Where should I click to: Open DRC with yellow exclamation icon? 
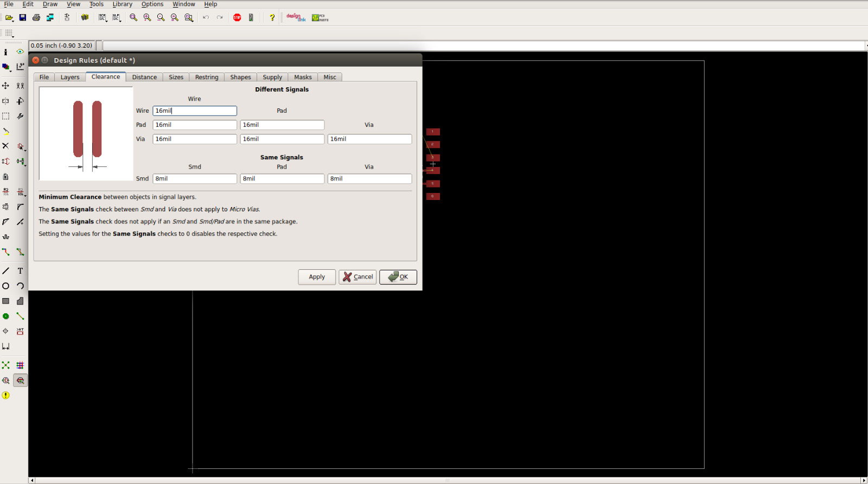pos(5,395)
